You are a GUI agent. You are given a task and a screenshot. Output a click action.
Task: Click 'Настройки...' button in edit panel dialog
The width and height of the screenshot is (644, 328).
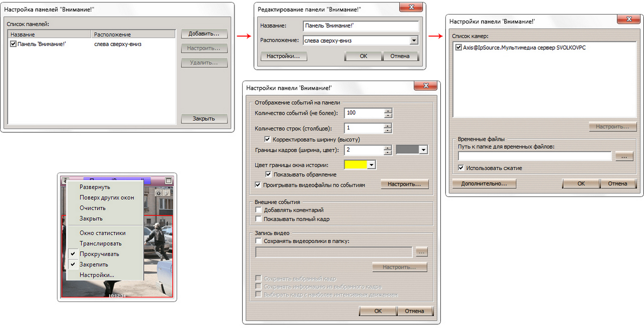point(284,56)
